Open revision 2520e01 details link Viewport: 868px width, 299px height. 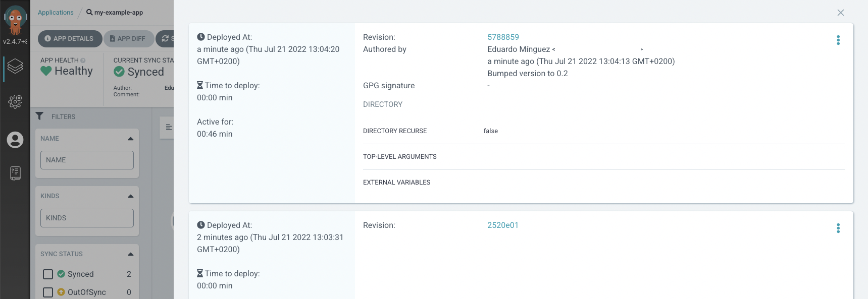pos(503,225)
